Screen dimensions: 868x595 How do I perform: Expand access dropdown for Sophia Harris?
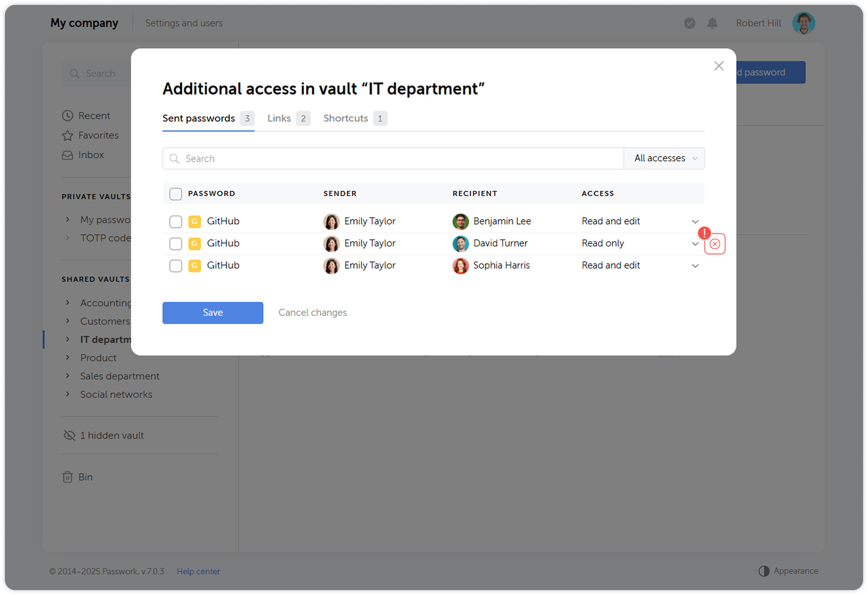coord(695,266)
